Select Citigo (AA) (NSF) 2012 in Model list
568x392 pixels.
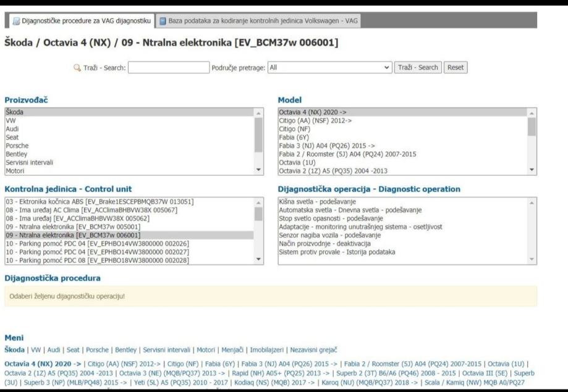[x=403, y=120]
